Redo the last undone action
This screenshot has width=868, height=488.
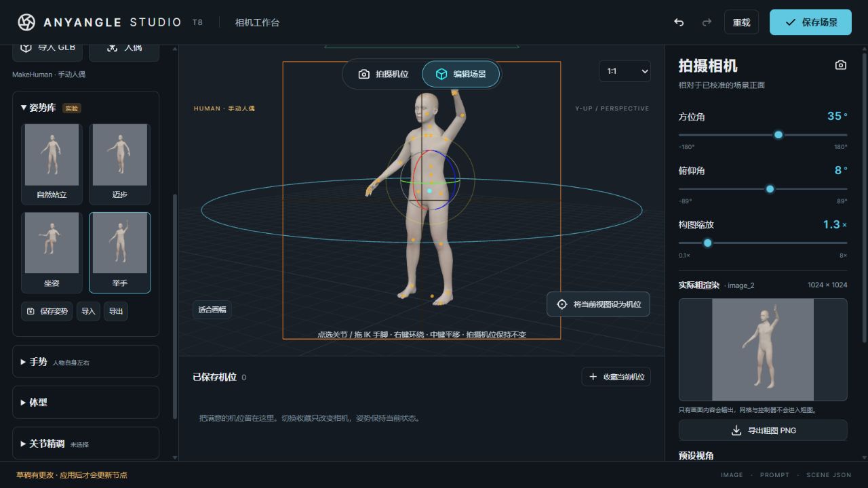(707, 22)
